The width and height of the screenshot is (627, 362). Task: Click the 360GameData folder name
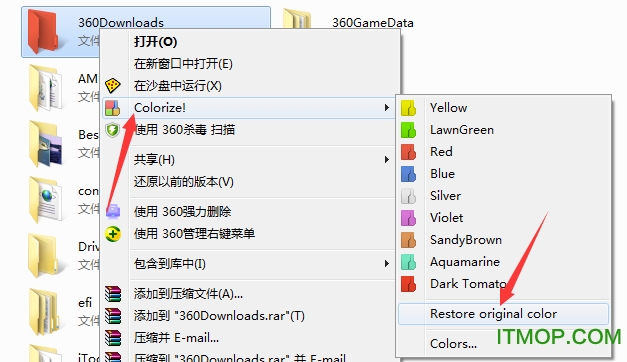[x=373, y=23]
